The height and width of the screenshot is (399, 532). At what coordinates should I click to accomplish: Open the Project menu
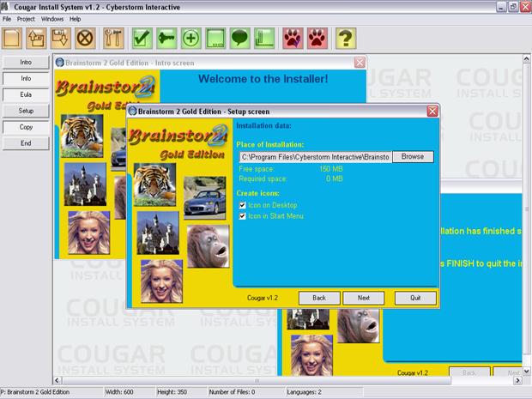click(26, 19)
